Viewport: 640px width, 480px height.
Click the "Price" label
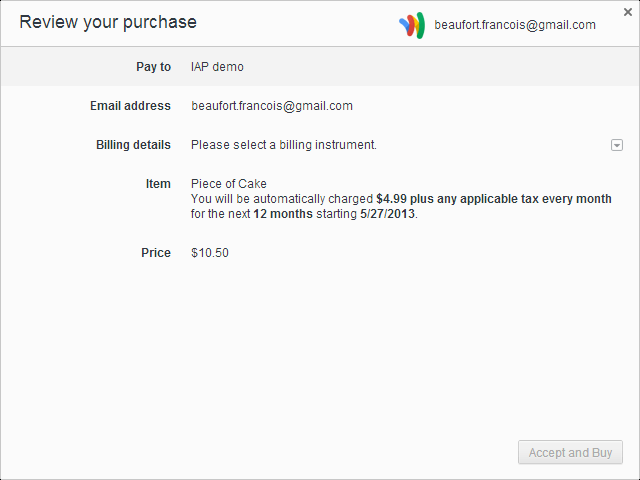156,253
